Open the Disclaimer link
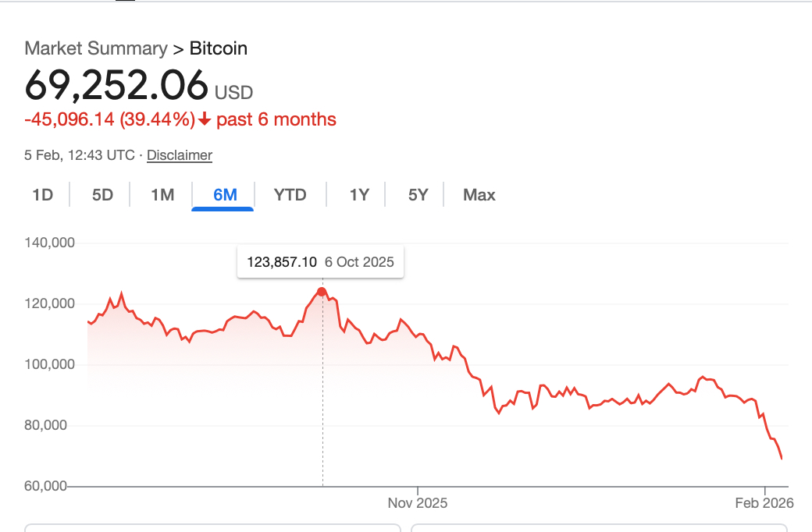The image size is (812, 532). click(180, 155)
